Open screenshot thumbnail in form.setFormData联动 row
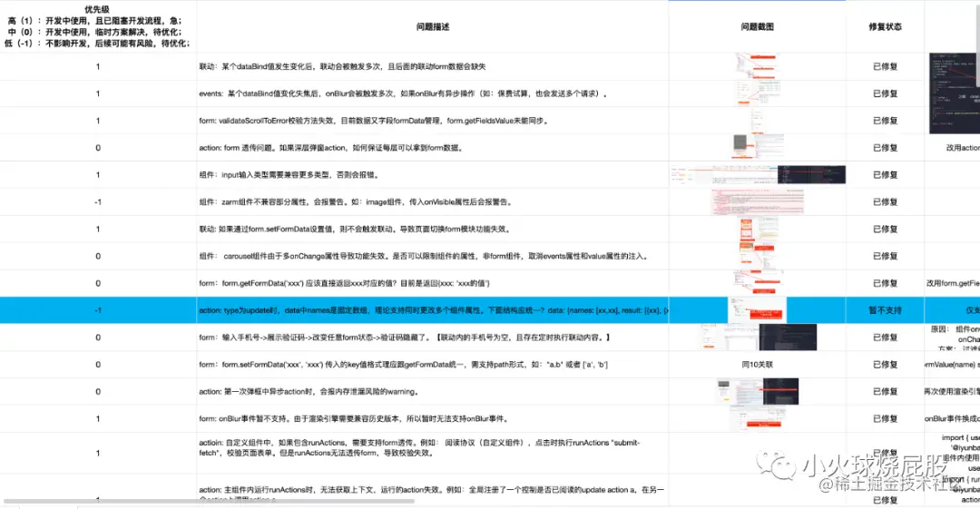Viewport: 980px width, 509px height. tap(758, 229)
